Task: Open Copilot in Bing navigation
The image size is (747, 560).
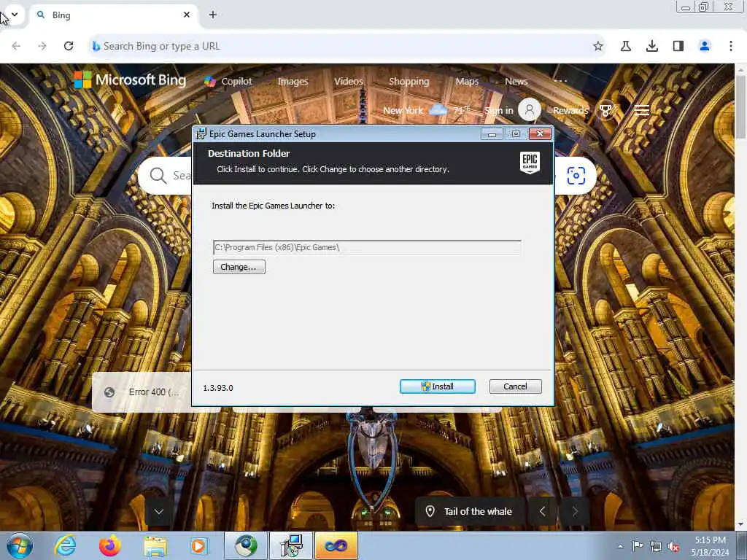Action: [228, 81]
